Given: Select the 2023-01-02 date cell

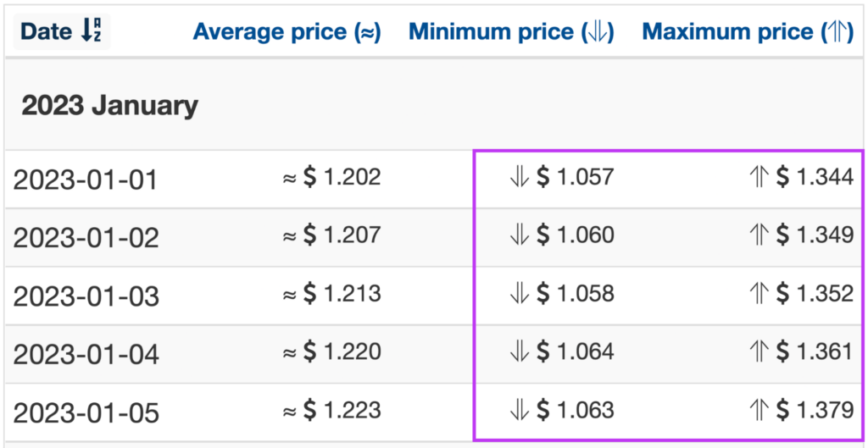Looking at the screenshot, I should (x=86, y=238).
